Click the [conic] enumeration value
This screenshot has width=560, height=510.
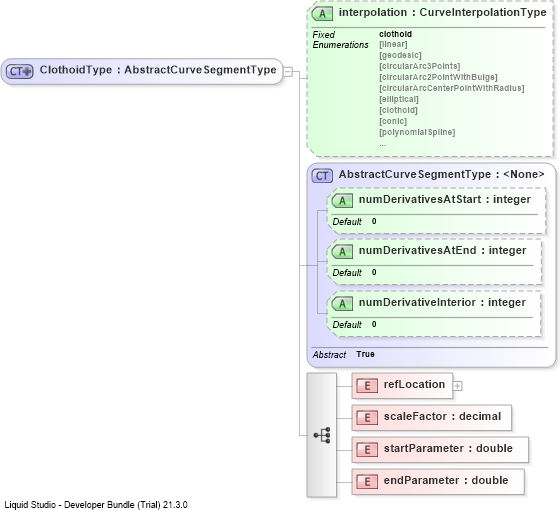pyautogui.click(x=393, y=121)
